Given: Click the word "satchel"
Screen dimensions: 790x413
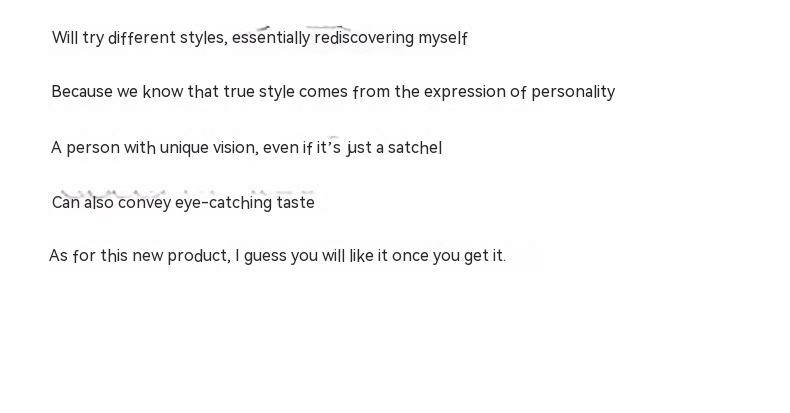Looking at the screenshot, I should point(414,148).
